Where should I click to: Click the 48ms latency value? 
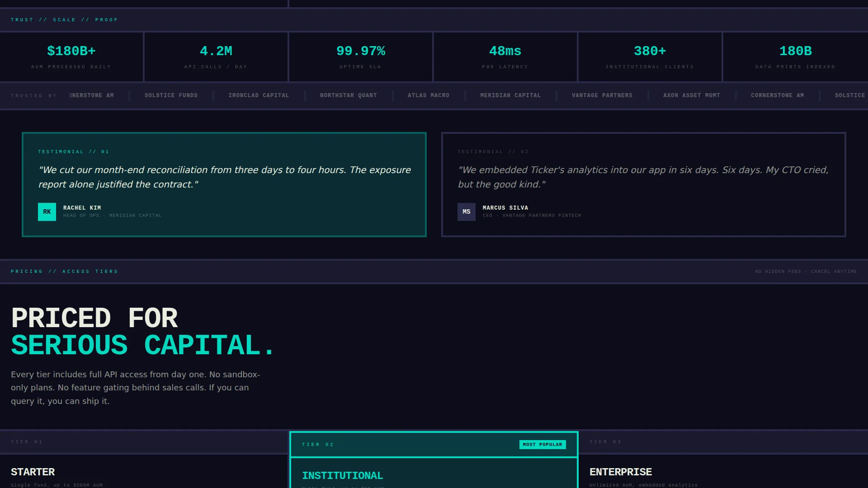tap(505, 51)
